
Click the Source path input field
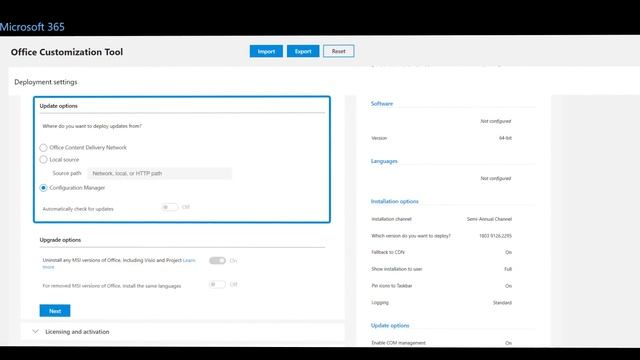(160, 173)
